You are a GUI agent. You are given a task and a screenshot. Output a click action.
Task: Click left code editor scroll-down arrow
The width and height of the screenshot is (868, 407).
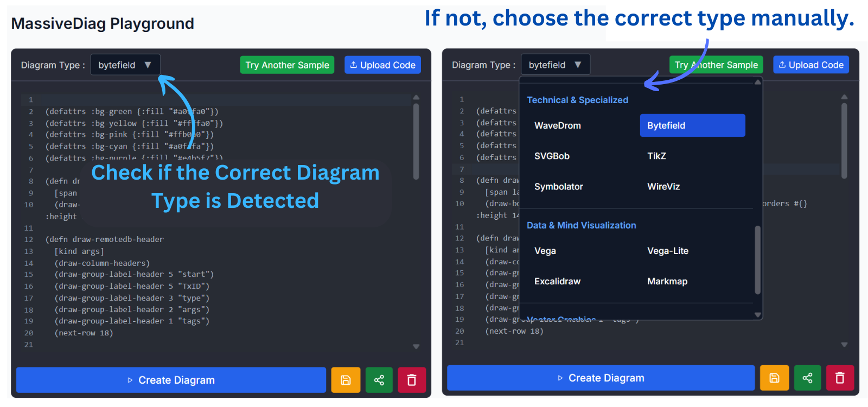click(x=416, y=346)
